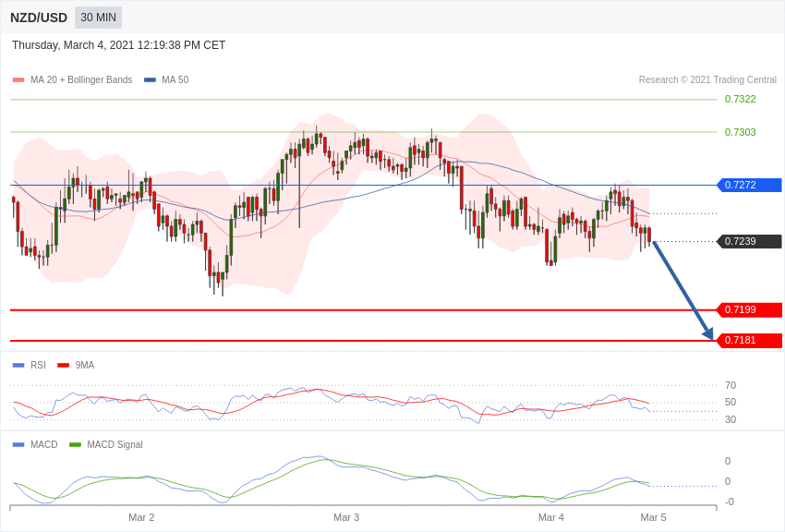Click the red 0.7199 support price tag
This screenshot has width=785, height=532.
(750, 309)
